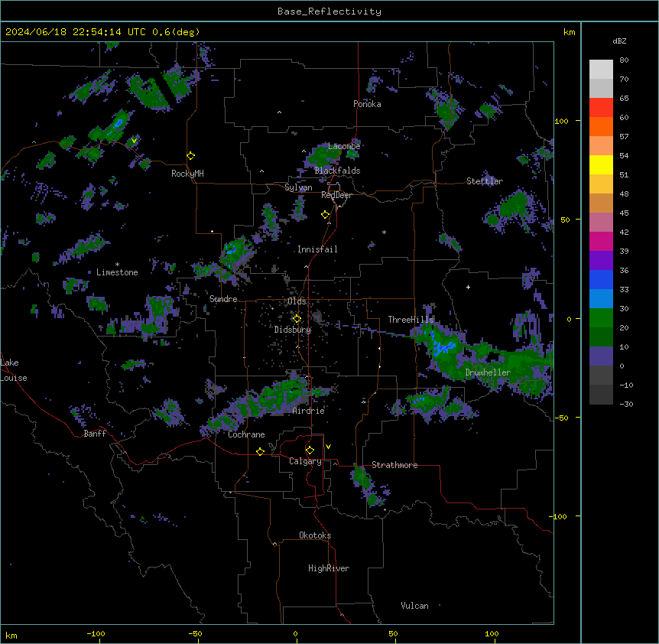Viewport: 659px width, 644px height.
Task: Select the Olds label
Action: tap(297, 301)
